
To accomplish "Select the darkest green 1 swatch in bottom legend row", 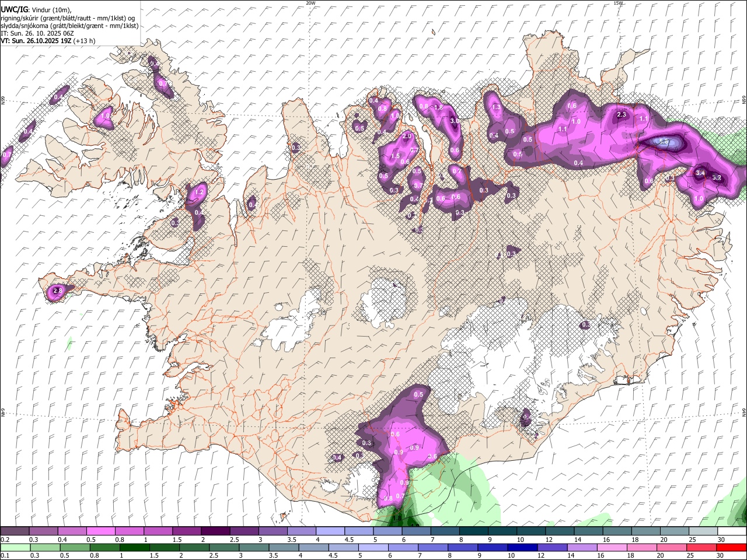I will (x=135, y=548).
